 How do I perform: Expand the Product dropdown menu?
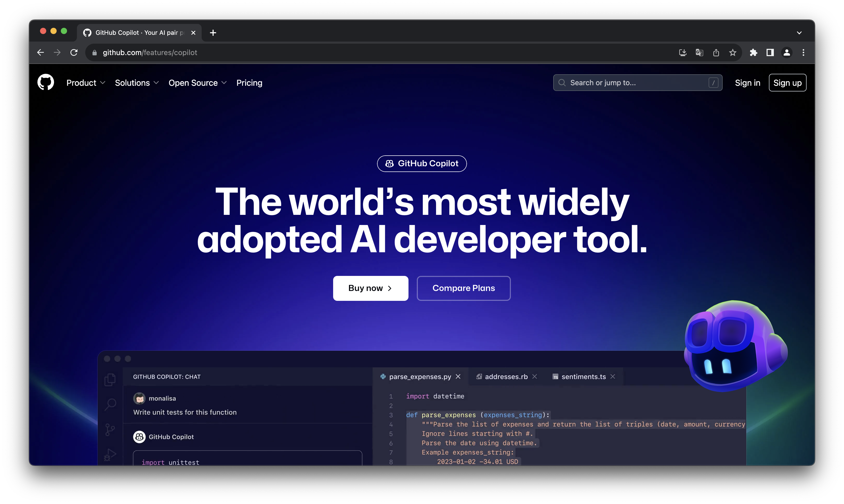coord(85,83)
